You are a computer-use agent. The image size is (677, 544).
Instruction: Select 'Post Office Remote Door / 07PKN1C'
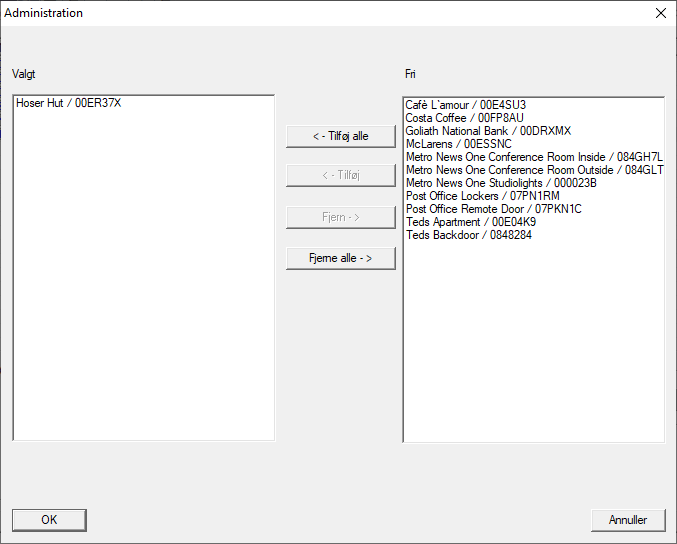point(493,209)
